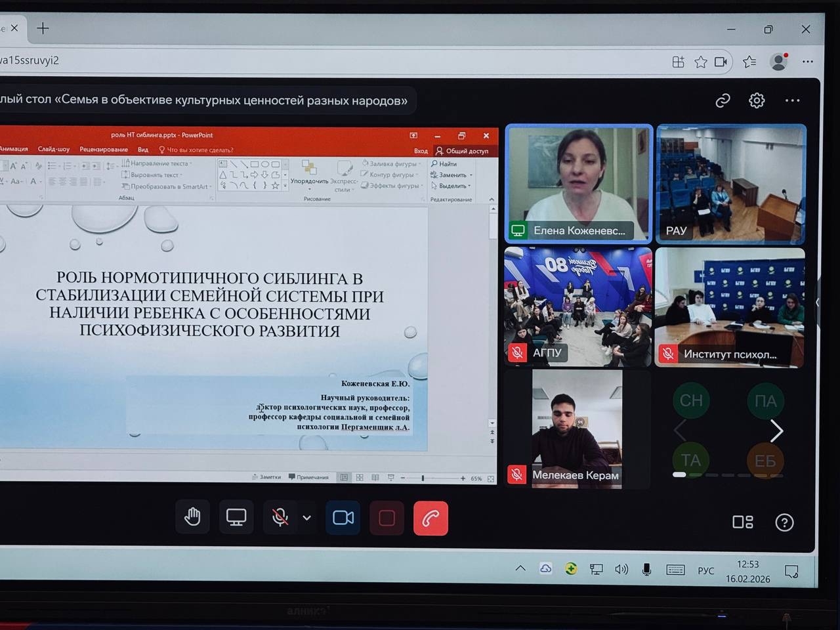Select Елена Коженевская video tile
Image resolution: width=840 pixels, height=630 pixels.
(578, 183)
